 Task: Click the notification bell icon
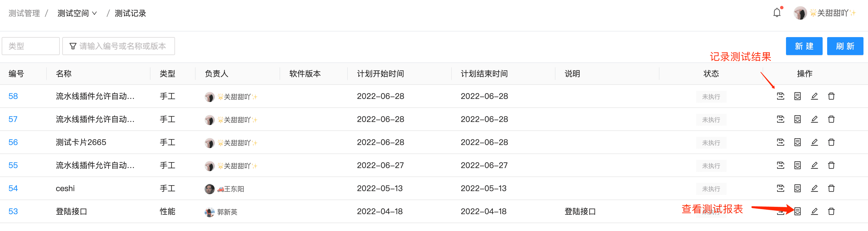tap(777, 13)
